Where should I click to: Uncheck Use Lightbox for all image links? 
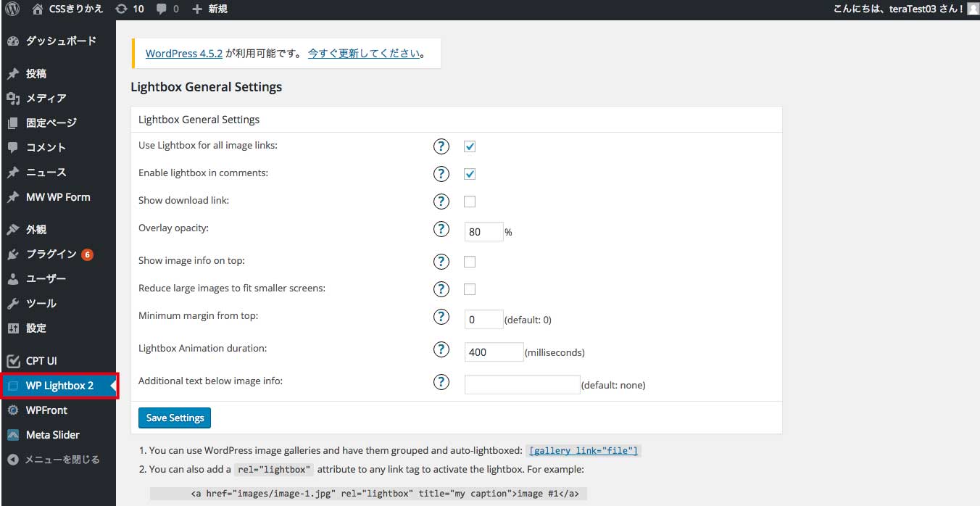pyautogui.click(x=469, y=146)
